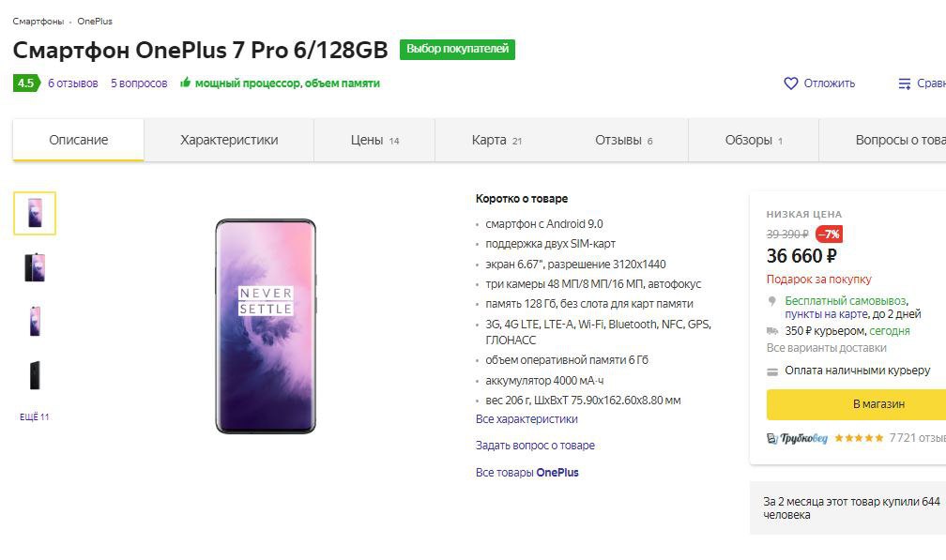Select the black phone thumbnail
Screen dimensions: 946x560
[x=35, y=375]
